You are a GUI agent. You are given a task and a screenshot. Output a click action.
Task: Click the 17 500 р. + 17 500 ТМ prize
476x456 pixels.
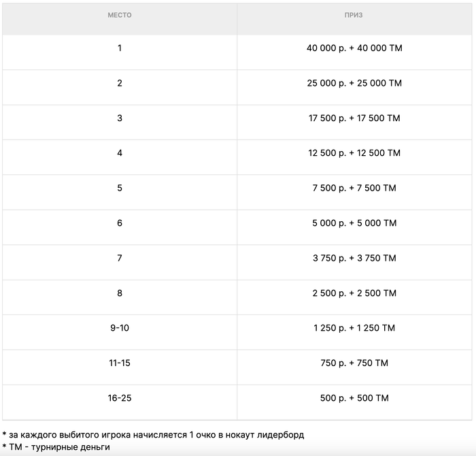click(354, 118)
